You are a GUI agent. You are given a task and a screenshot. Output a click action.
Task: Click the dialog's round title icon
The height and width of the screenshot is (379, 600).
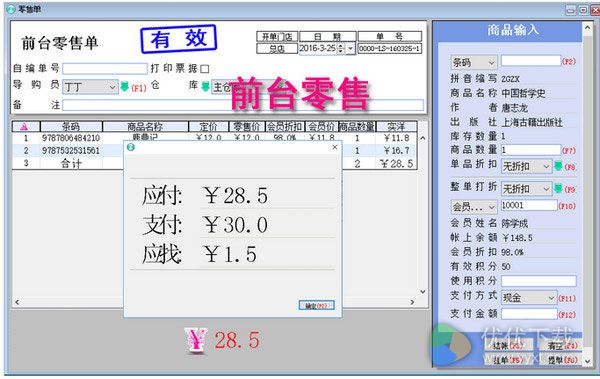[131, 147]
